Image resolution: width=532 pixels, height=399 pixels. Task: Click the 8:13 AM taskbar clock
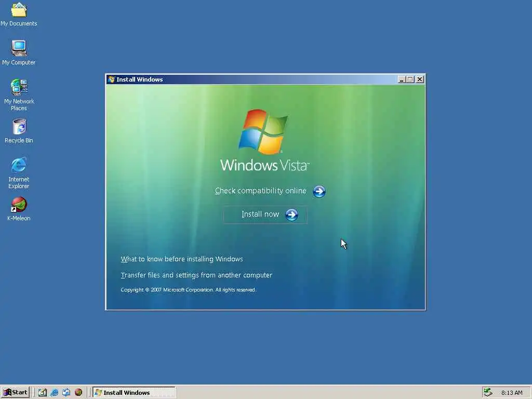tap(512, 393)
